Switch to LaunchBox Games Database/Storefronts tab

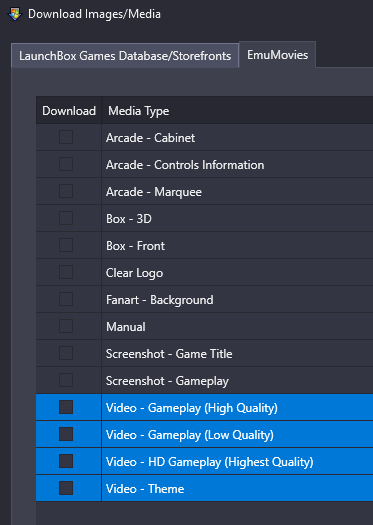[125, 56]
